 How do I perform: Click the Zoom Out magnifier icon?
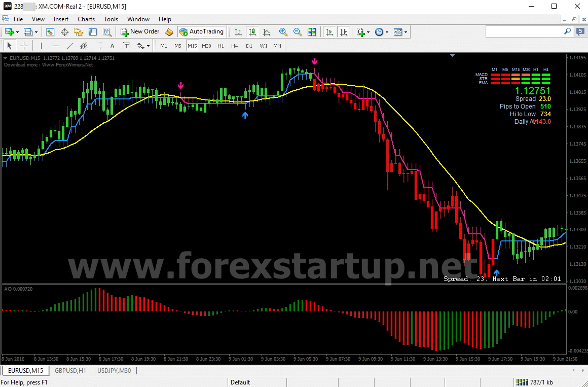pos(298,32)
